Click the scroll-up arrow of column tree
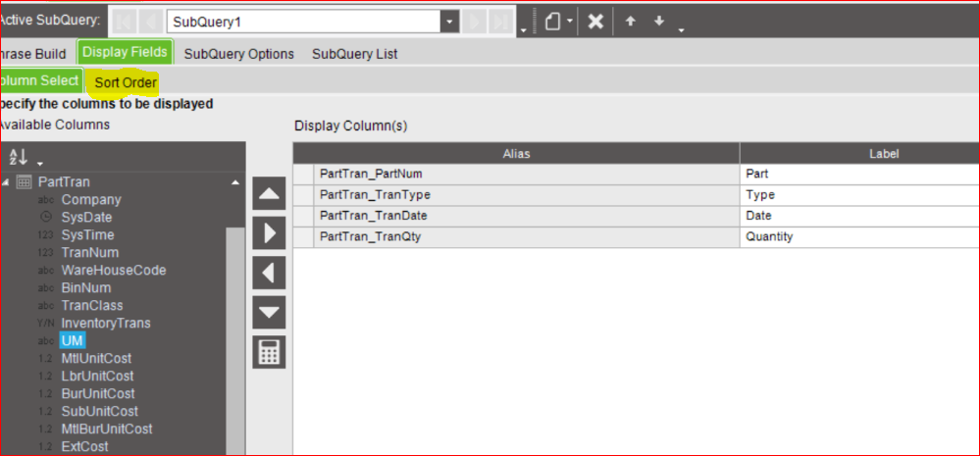 point(235,182)
